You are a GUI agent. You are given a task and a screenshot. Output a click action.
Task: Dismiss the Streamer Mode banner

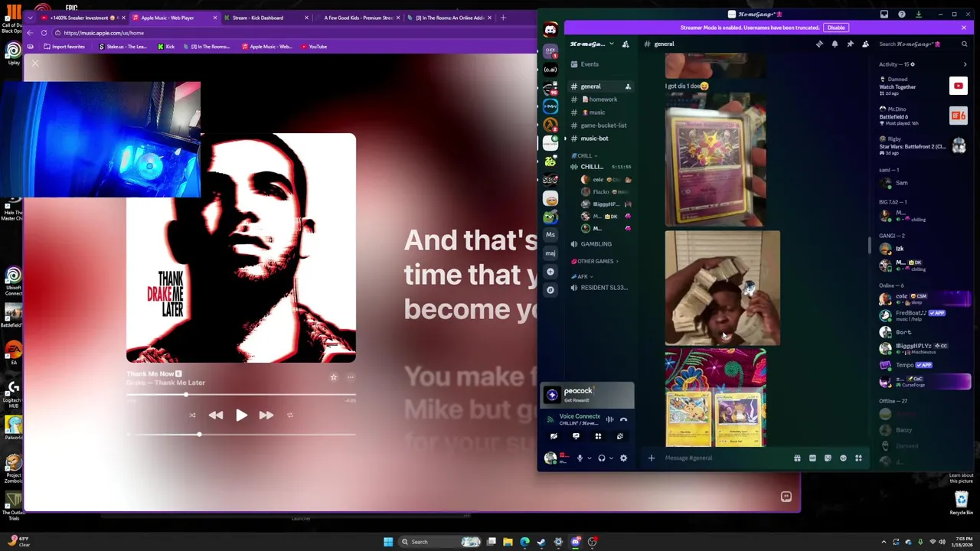coord(963,28)
